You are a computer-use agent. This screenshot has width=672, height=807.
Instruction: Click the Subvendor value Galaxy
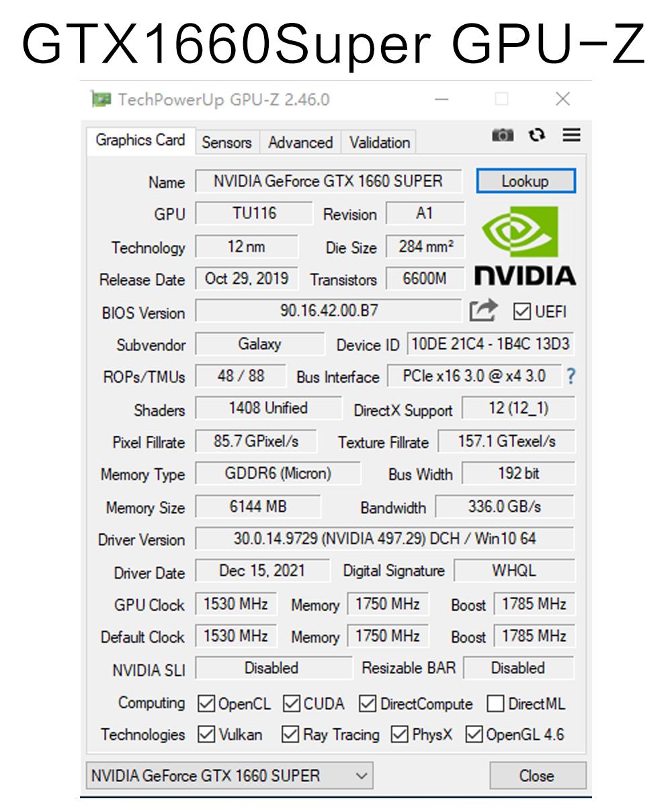pos(259,344)
